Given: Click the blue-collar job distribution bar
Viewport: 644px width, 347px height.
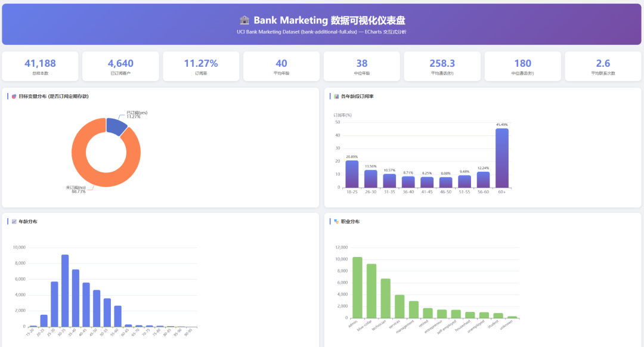Looking at the screenshot, I should click(371, 291).
